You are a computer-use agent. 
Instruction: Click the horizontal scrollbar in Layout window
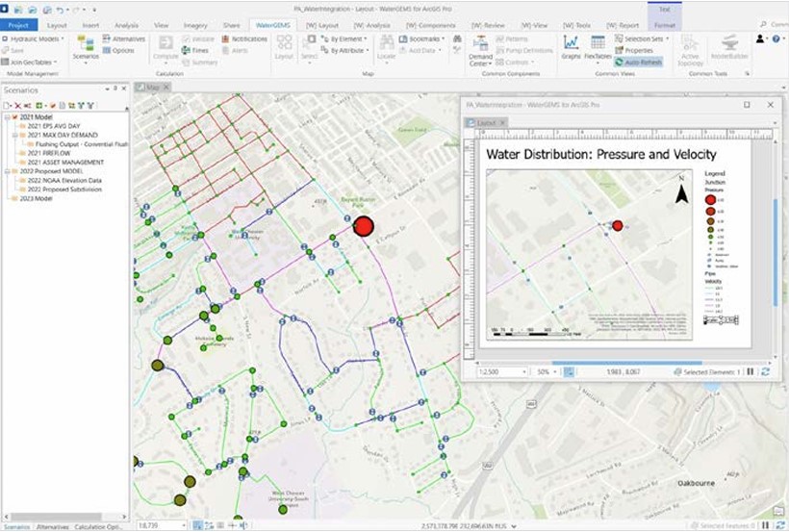tap(626, 363)
